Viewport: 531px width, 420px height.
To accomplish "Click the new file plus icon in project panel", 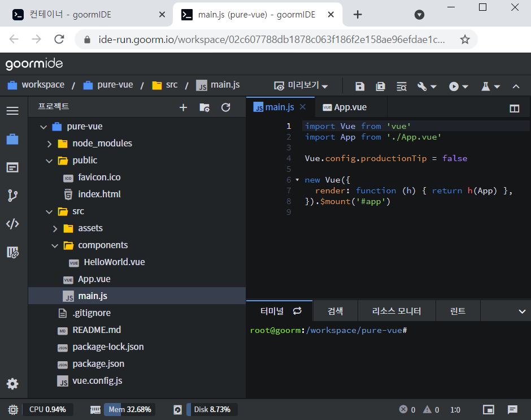I will coord(183,107).
